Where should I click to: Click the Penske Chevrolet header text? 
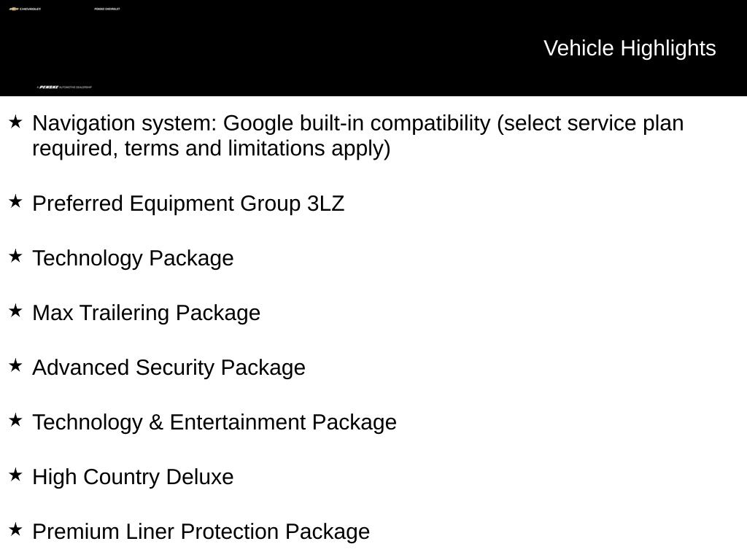point(107,9)
